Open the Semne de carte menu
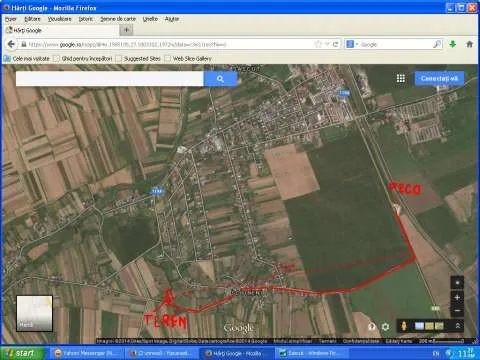This screenshot has width=480, height=360. pos(118,19)
